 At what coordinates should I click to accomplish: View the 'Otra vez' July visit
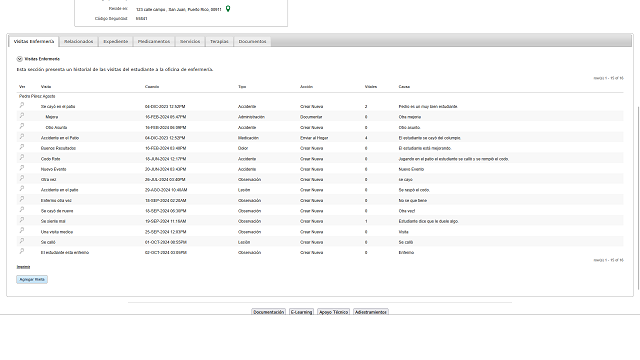(x=22, y=178)
